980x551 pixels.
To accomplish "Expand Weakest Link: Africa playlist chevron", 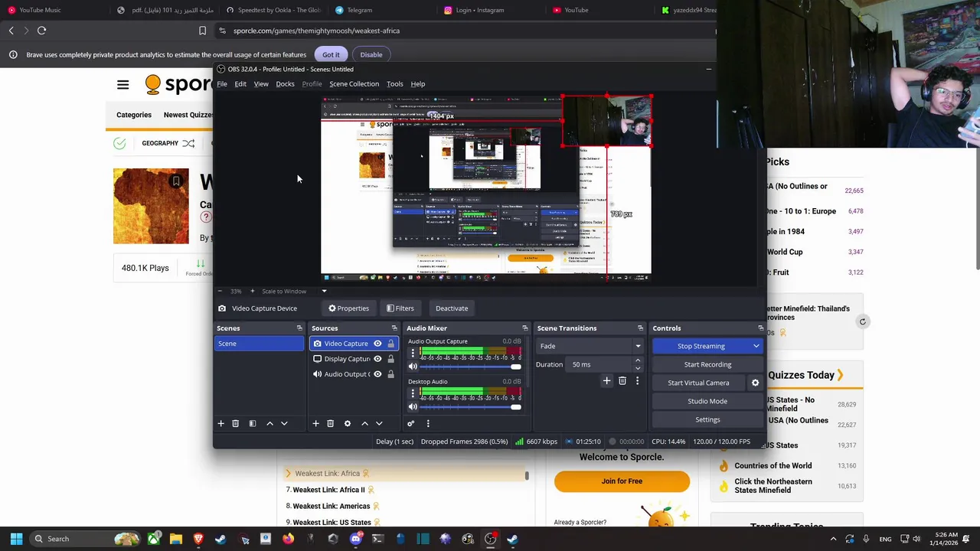I will 288,474.
